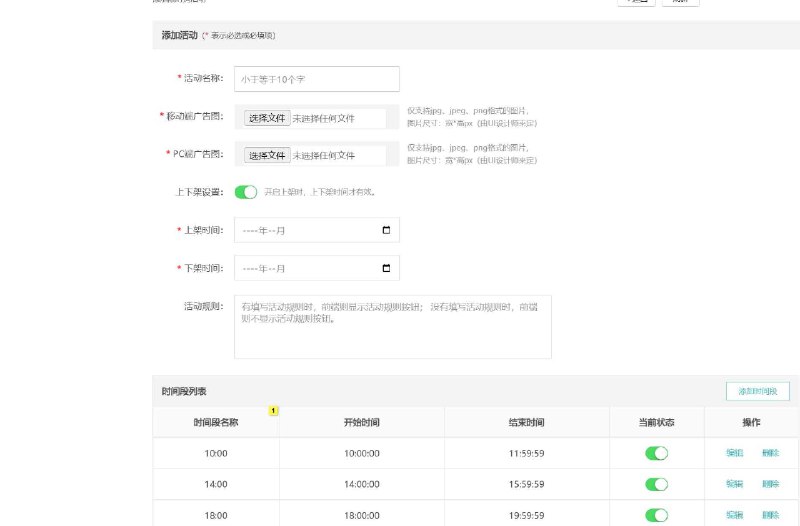Delete the 14:00 time slot

770,484
